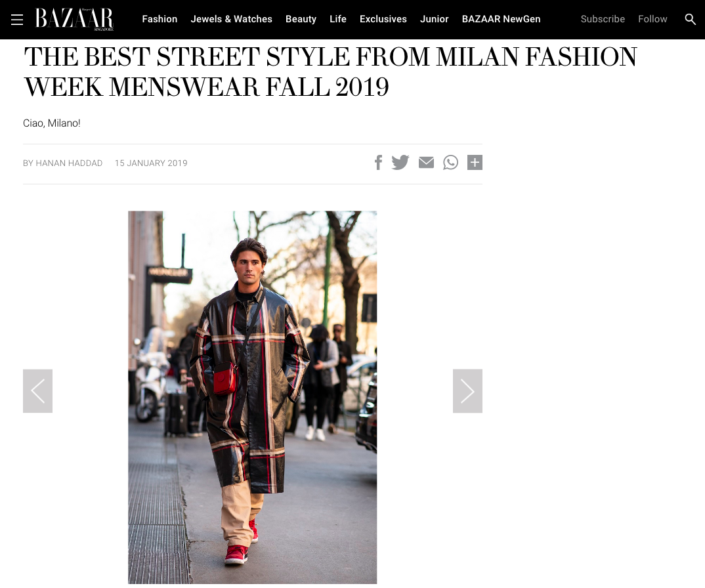705x588 pixels.
Task: Select Life in the navigation bar
Action: point(338,19)
